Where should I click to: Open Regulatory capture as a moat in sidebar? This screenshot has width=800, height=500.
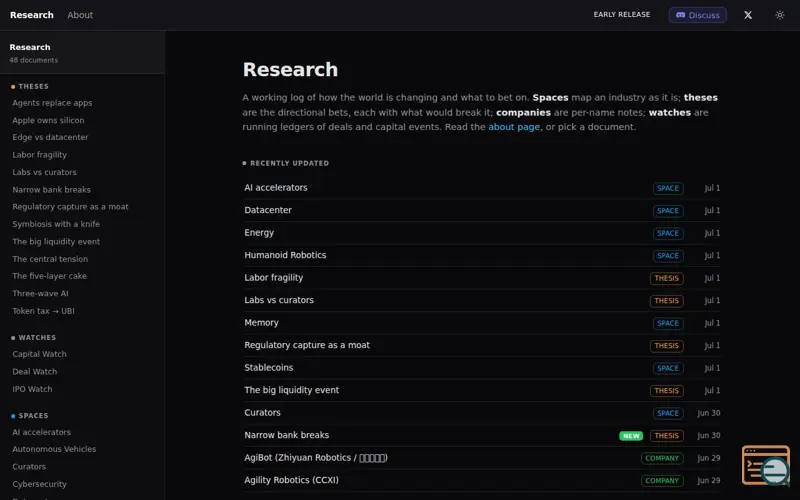click(70, 207)
